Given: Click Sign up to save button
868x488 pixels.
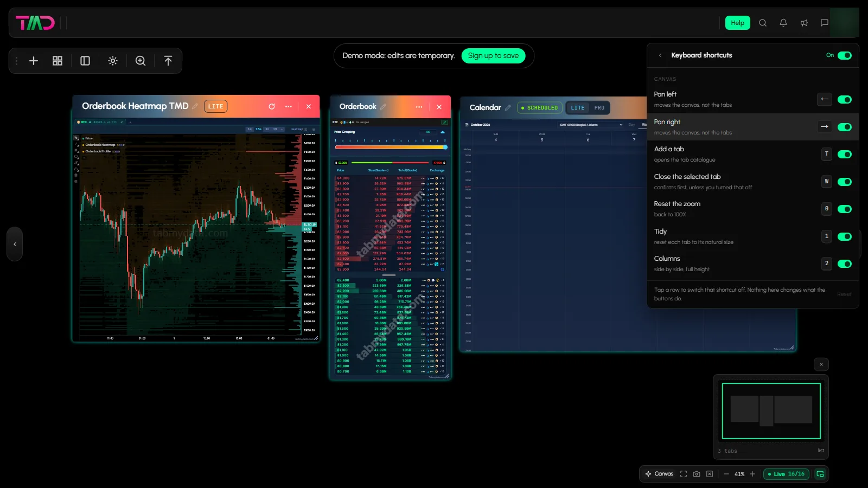Looking at the screenshot, I should click(493, 56).
